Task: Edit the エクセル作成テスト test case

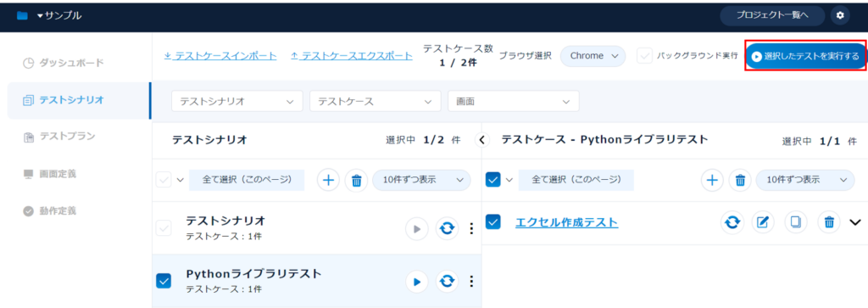Action: pos(763,222)
